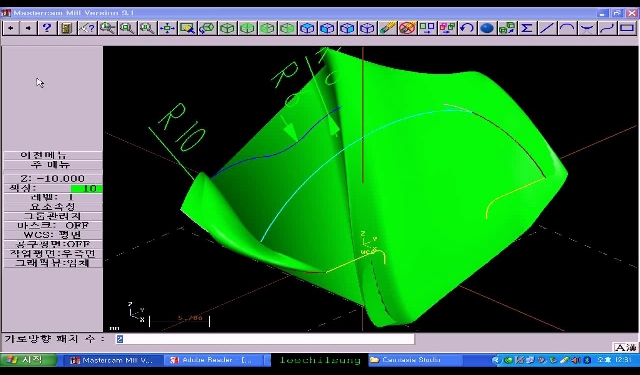Click the Sigma toolbar icon
The width and height of the screenshot is (640, 375).
click(x=527, y=28)
